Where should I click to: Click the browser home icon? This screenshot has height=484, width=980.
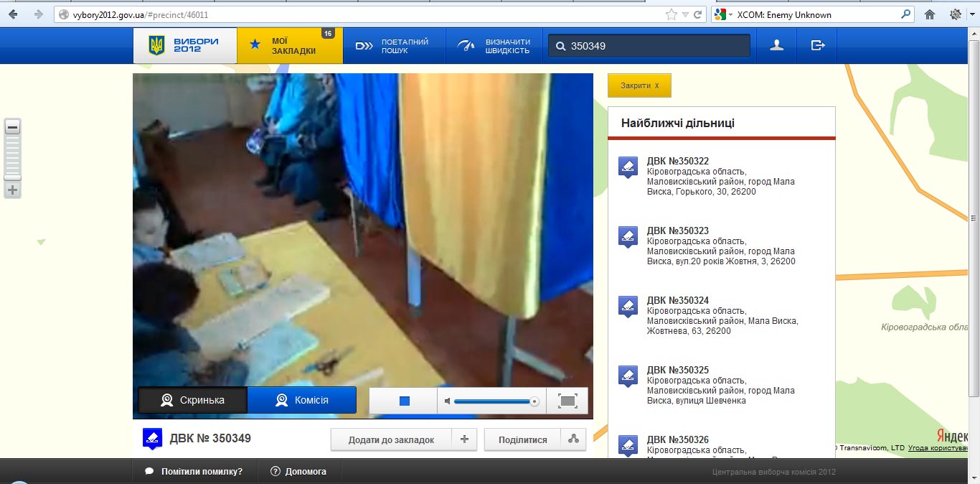tap(930, 14)
